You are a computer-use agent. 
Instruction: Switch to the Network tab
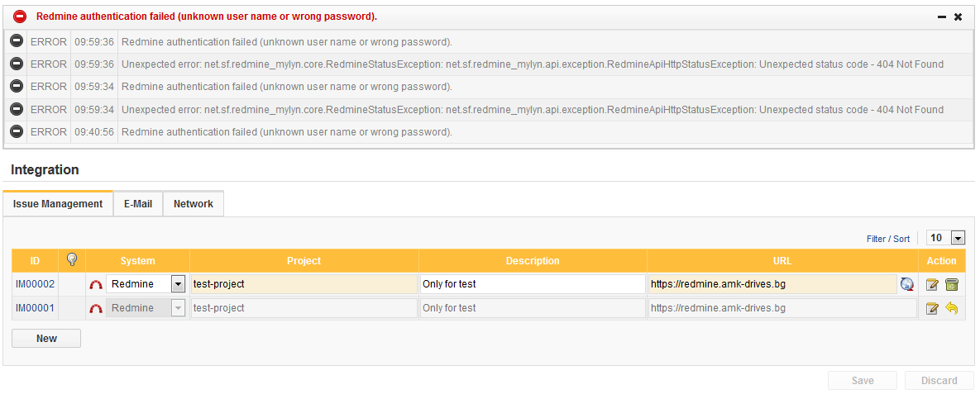coord(194,204)
